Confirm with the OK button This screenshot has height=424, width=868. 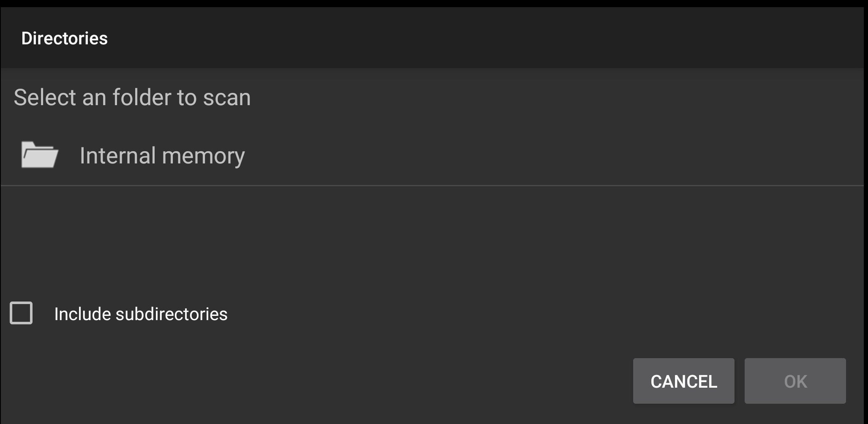click(x=795, y=381)
